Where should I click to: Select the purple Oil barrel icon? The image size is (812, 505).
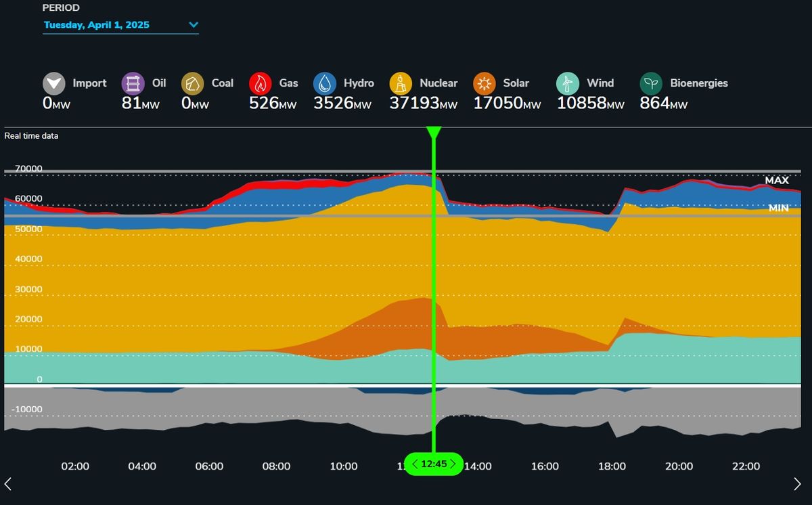(133, 84)
